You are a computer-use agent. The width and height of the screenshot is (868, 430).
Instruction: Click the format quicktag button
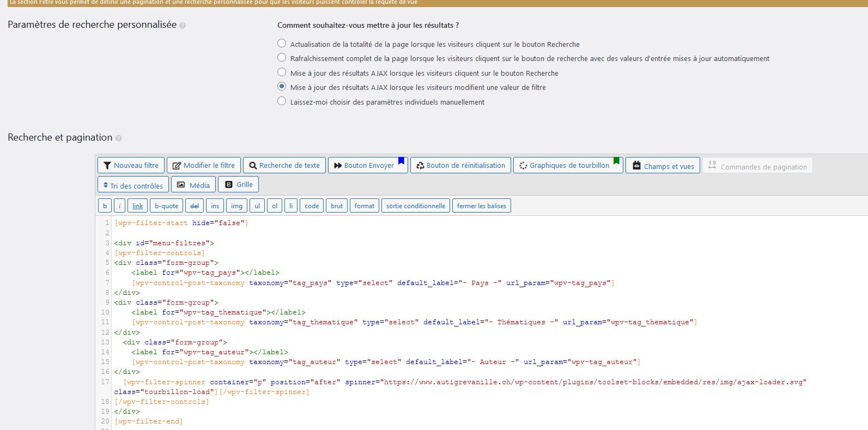coord(365,205)
